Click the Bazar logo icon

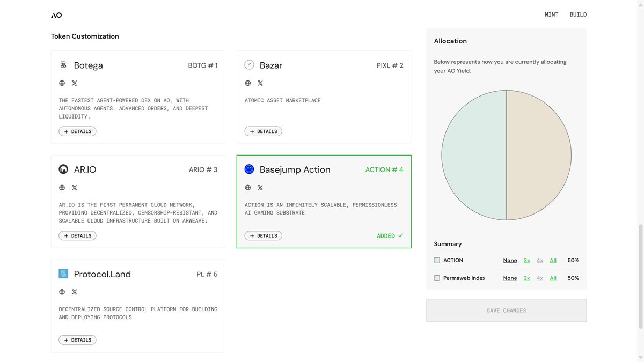click(249, 65)
